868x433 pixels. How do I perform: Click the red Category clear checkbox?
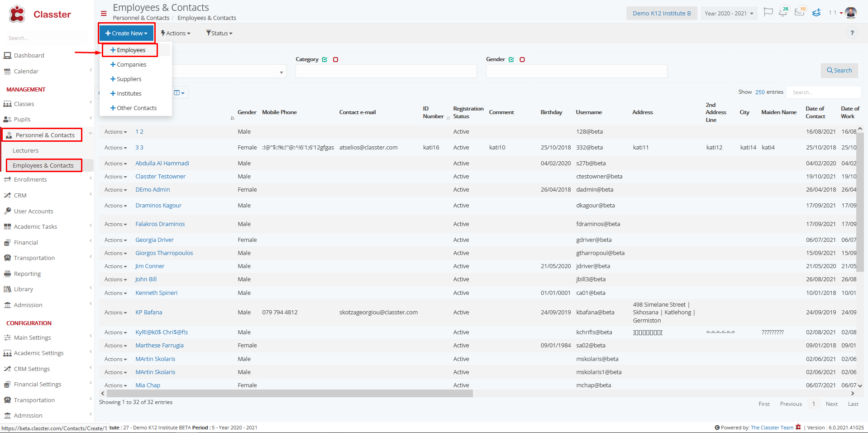click(335, 59)
